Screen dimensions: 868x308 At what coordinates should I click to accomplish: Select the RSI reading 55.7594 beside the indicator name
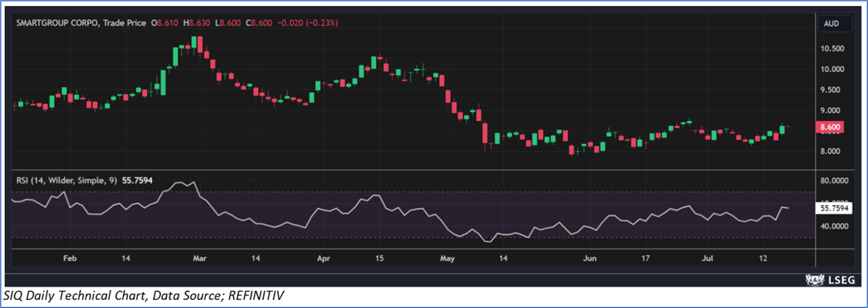click(137, 181)
